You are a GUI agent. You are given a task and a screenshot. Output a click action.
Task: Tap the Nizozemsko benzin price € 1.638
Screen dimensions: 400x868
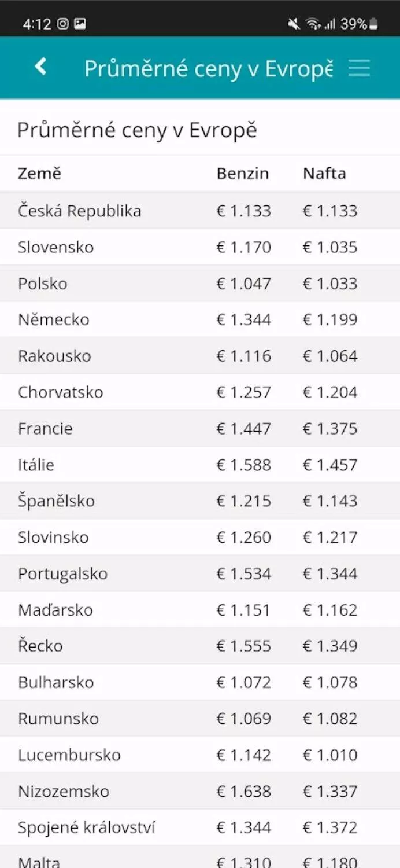(x=243, y=791)
